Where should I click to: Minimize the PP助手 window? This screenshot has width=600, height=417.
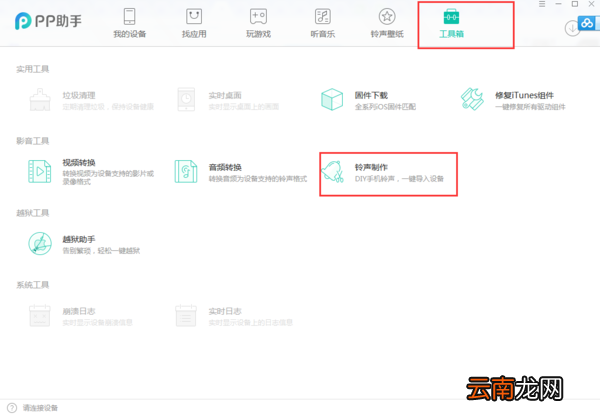point(558,4)
